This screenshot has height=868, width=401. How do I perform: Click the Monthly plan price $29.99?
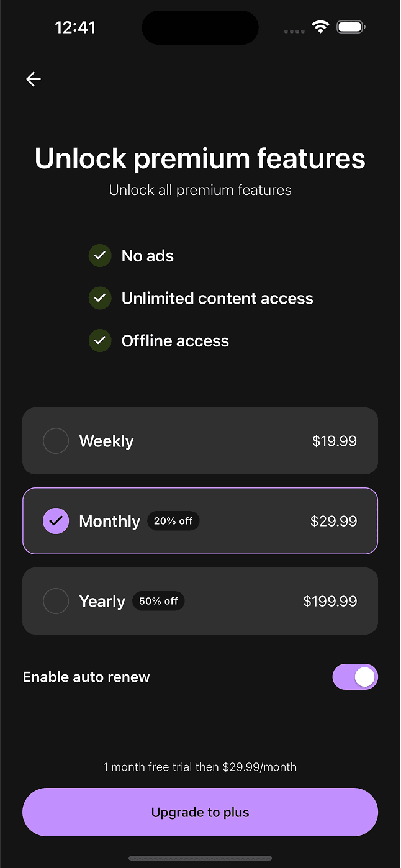pos(333,521)
